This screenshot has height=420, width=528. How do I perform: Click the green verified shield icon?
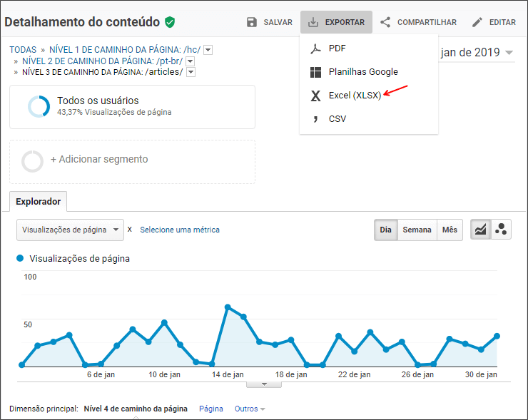170,22
